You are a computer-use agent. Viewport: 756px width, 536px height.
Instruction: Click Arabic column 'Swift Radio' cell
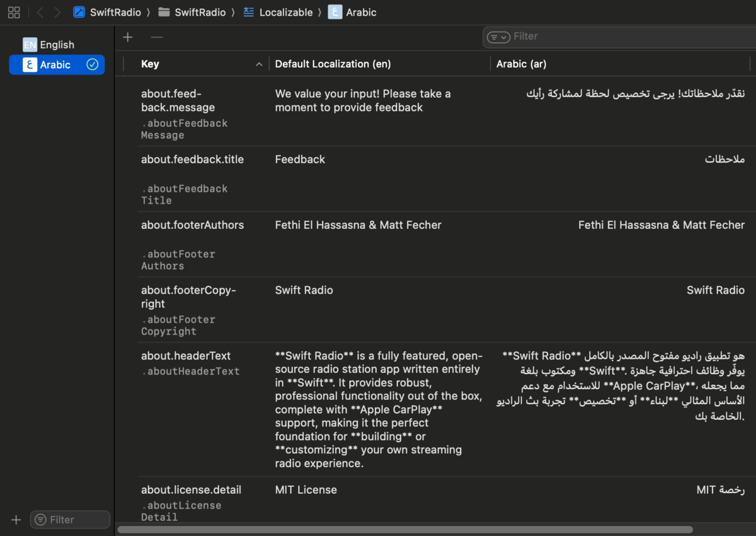click(716, 291)
